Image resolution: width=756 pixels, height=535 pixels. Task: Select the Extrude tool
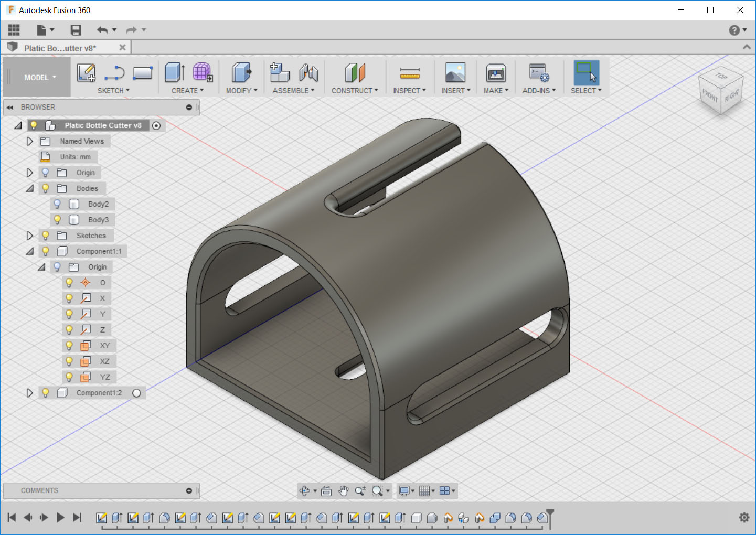[175, 72]
